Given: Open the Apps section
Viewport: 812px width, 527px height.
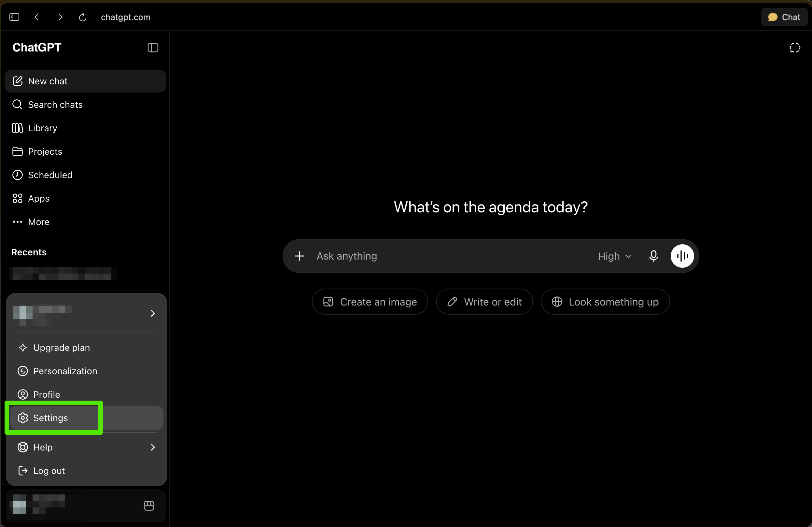Looking at the screenshot, I should point(85,198).
